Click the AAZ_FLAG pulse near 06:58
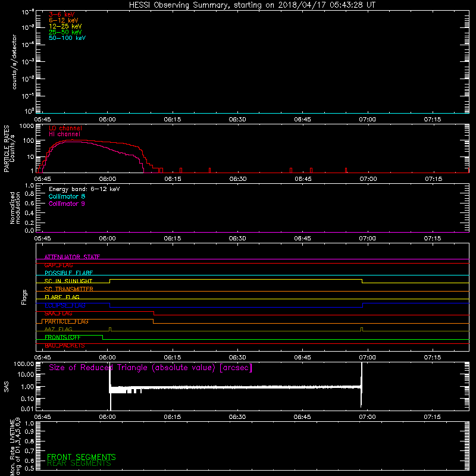 [x=362, y=330]
